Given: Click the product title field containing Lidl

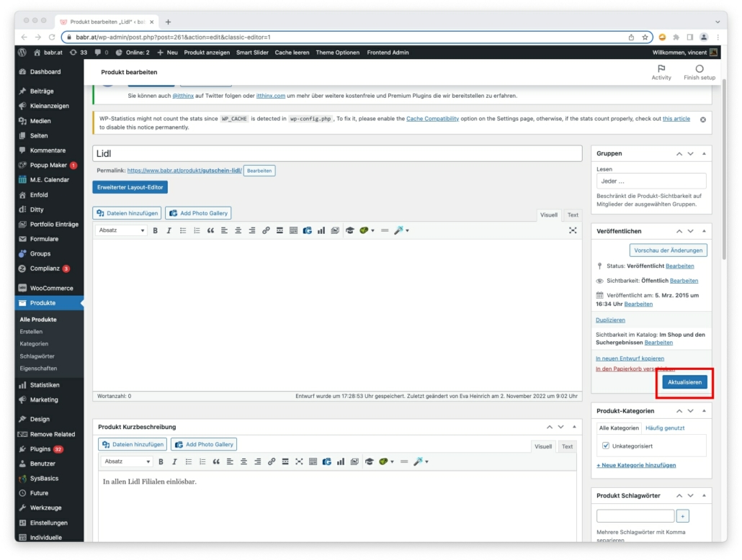Looking at the screenshot, I should [337, 153].
